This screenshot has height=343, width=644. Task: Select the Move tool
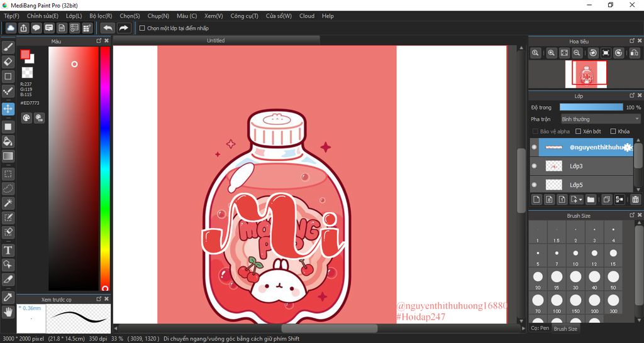(8, 109)
